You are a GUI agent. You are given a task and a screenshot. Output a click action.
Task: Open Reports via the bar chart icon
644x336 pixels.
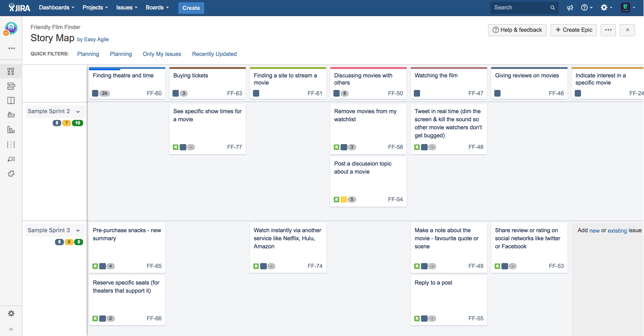[x=11, y=130]
